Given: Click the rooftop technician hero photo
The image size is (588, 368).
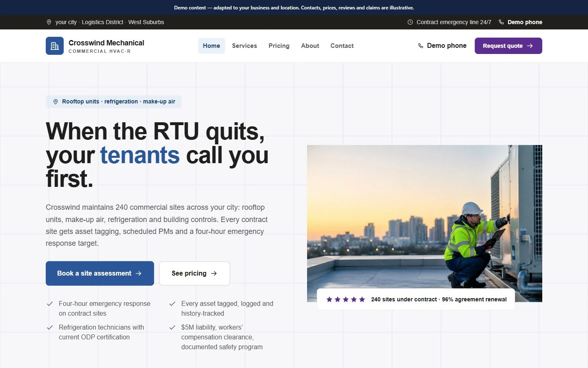Looking at the screenshot, I should pyautogui.click(x=425, y=223).
